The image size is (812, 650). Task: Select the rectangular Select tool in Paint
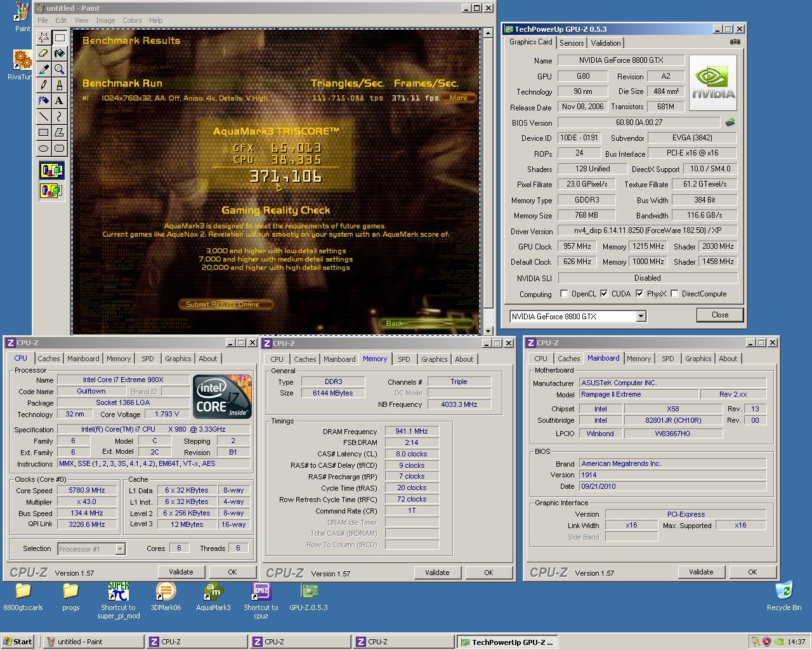pos(60,37)
